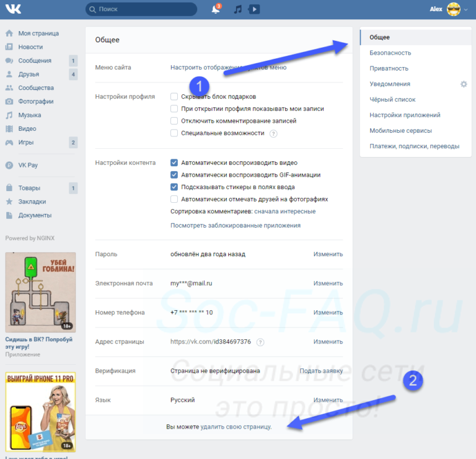This screenshot has height=459, width=476.
Task: Click help icon next to Специальные возможности
Action: point(273,133)
